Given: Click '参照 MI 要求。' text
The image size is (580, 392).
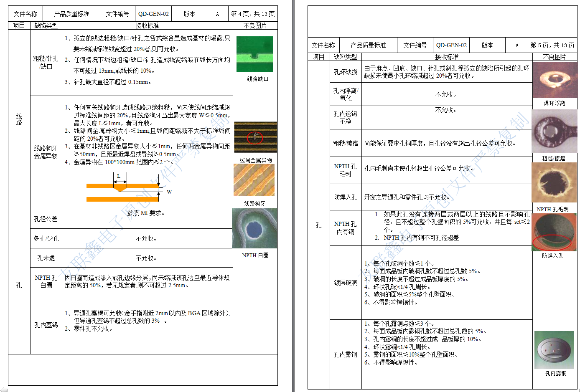Looking at the screenshot, I should (146, 213).
